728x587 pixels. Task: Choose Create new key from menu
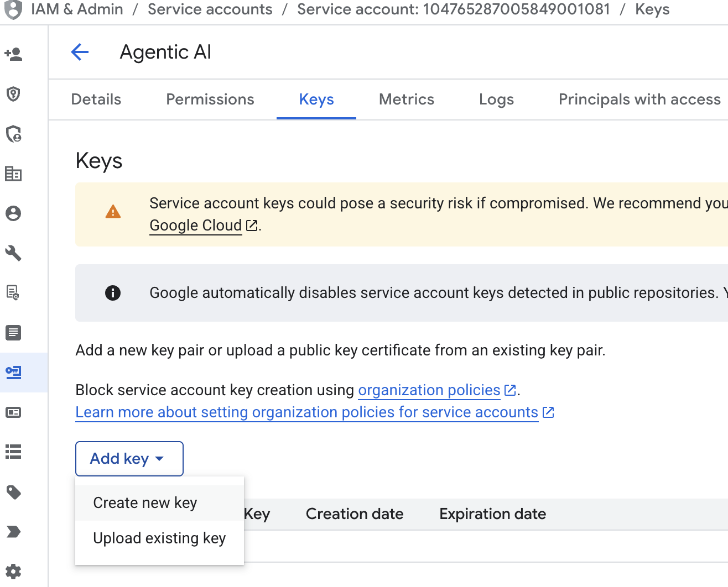click(145, 503)
